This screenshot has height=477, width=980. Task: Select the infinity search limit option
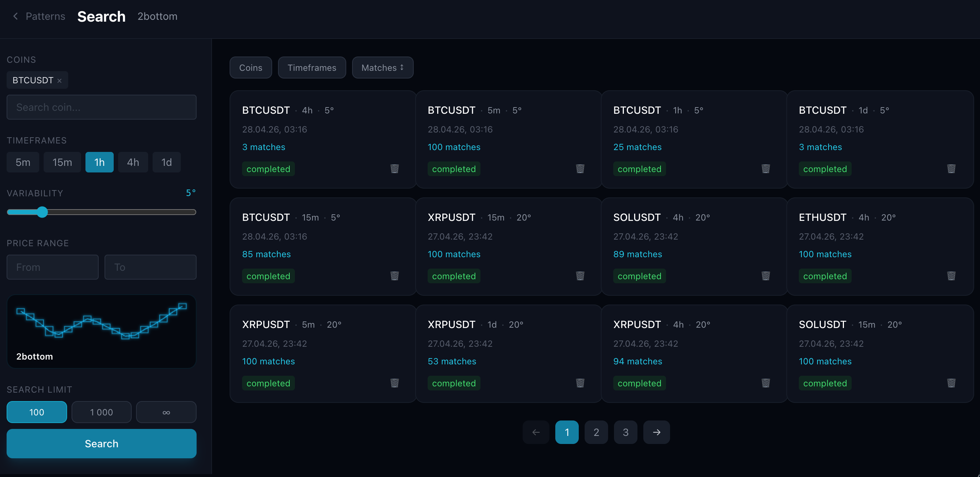(166, 412)
